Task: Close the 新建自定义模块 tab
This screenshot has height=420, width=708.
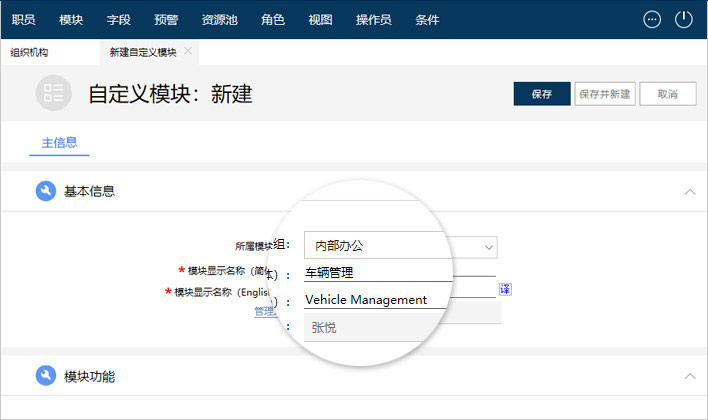Action: tap(188, 51)
